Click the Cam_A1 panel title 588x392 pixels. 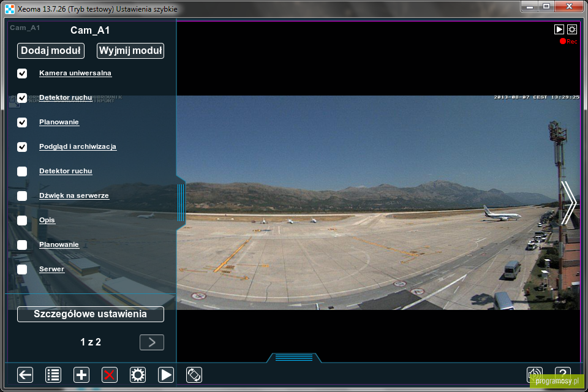90,31
